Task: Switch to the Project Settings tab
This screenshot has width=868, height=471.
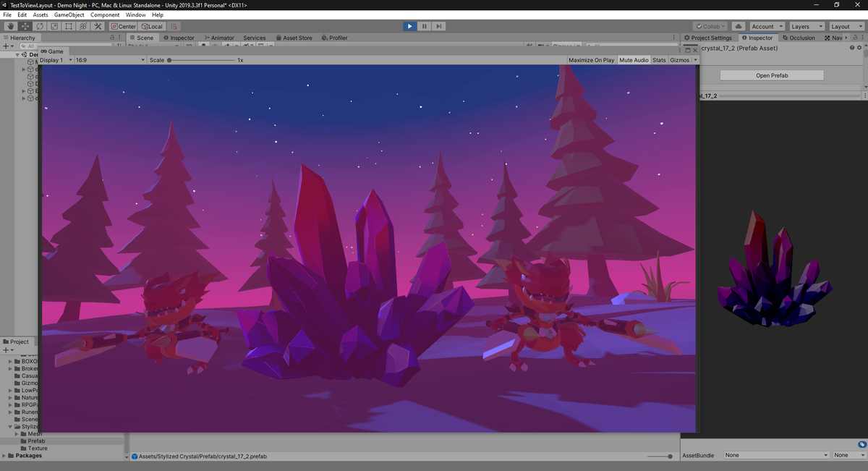Action: pos(707,38)
